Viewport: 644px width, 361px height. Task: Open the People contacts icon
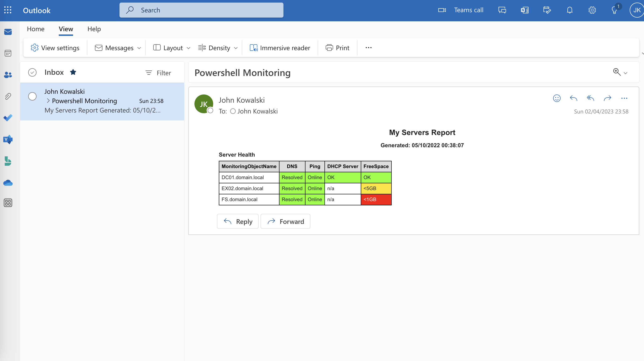pos(8,75)
